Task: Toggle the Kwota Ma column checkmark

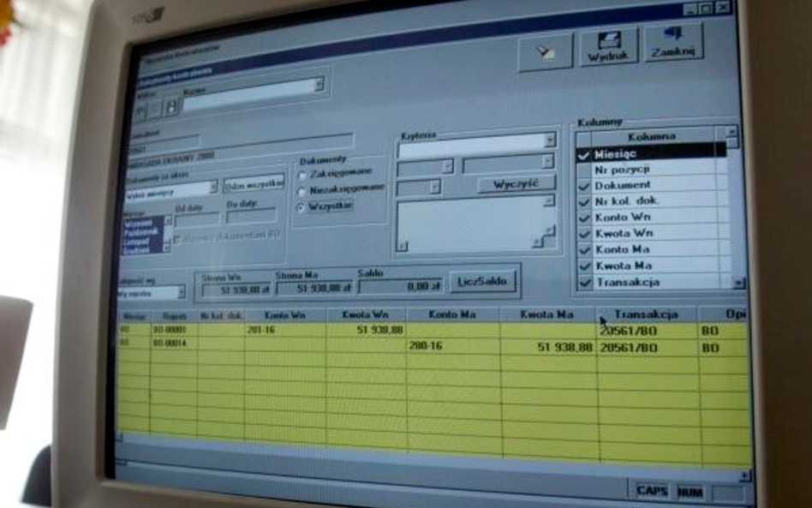Action: (585, 266)
